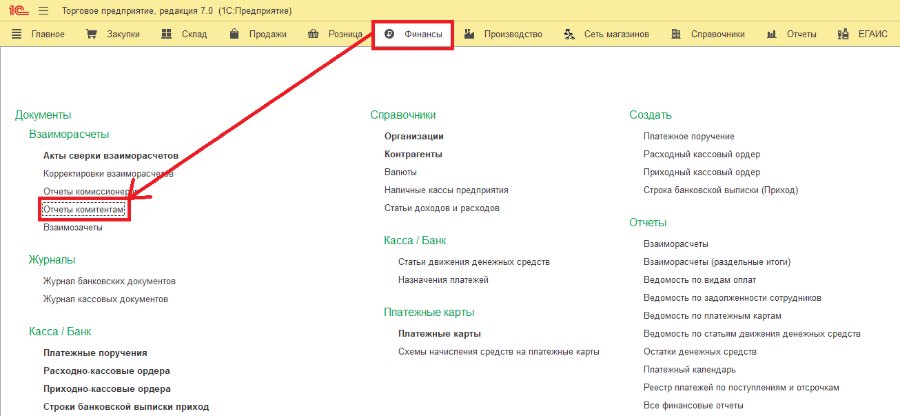900x416 pixels.
Task: Create Строка банковской выписки (Приход)
Action: pyautogui.click(x=721, y=190)
